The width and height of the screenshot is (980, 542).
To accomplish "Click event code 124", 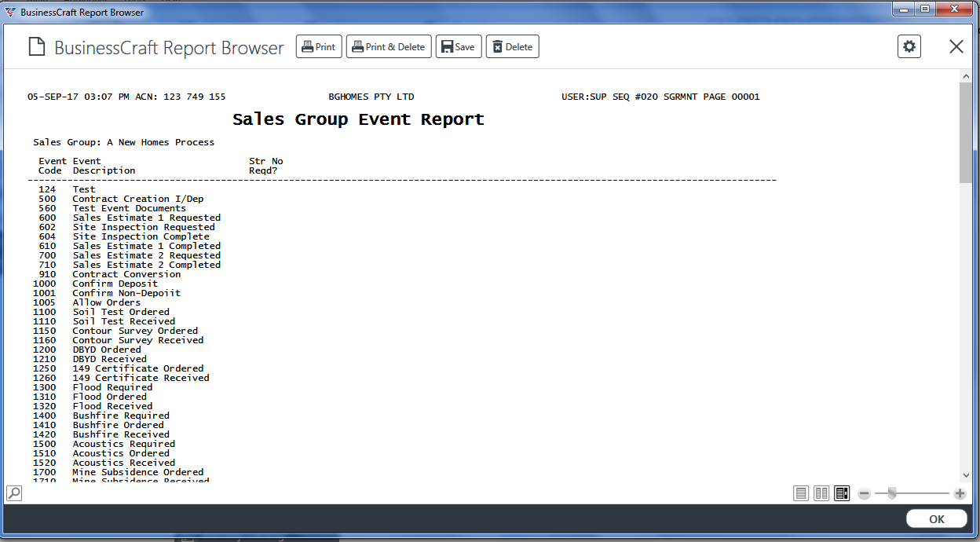I will click(x=47, y=189).
